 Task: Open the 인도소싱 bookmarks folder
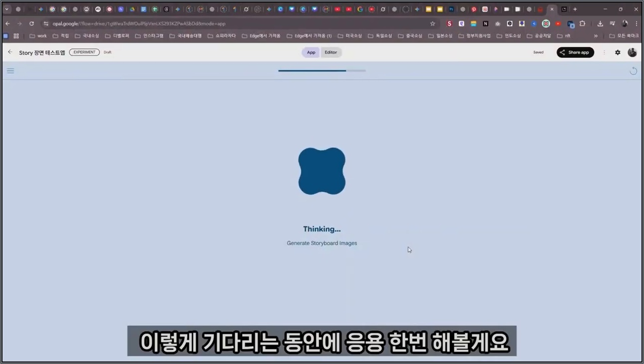point(508,36)
